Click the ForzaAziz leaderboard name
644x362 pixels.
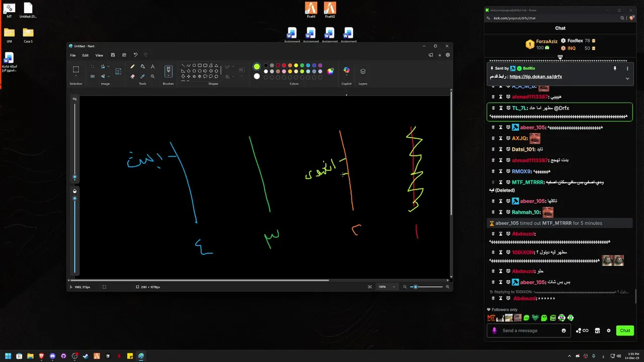tap(547, 41)
